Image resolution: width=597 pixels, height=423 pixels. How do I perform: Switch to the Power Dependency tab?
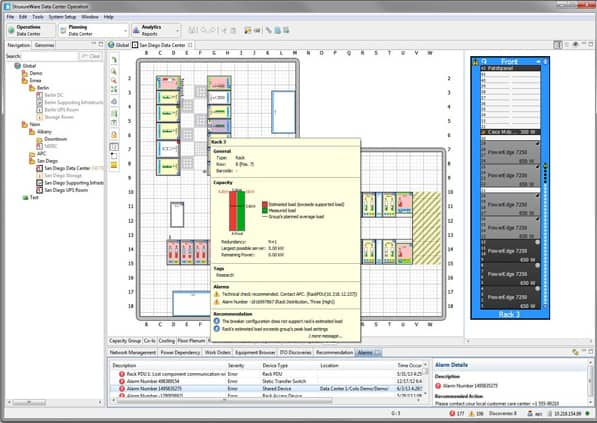point(180,353)
